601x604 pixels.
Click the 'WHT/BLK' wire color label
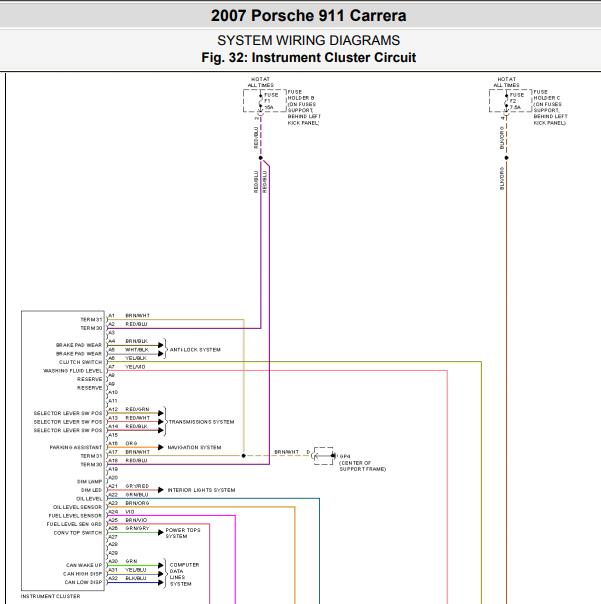pos(137,350)
